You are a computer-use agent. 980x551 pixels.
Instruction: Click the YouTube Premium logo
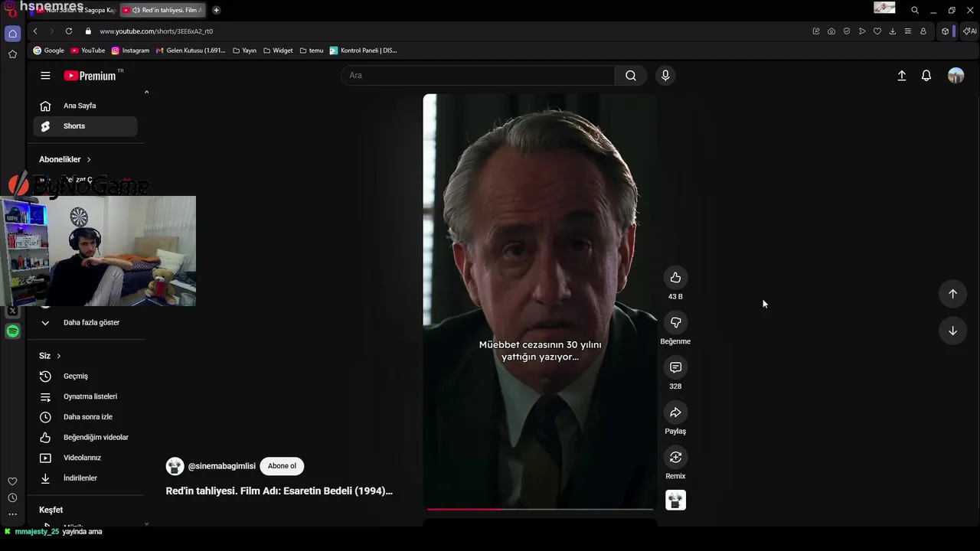pyautogui.click(x=90, y=76)
